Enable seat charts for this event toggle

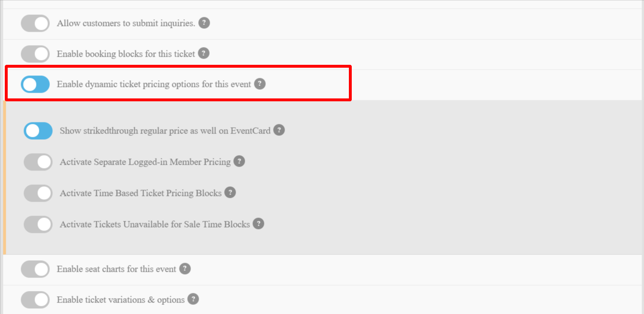(x=35, y=269)
